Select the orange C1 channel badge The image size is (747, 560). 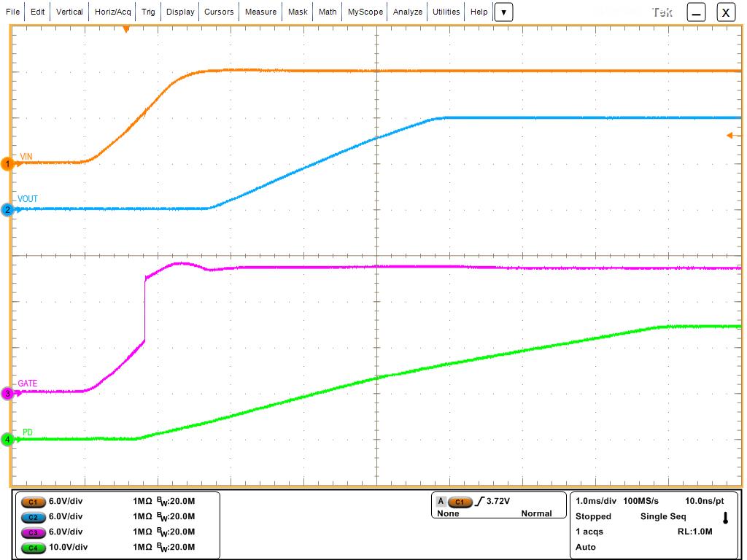coord(33,502)
